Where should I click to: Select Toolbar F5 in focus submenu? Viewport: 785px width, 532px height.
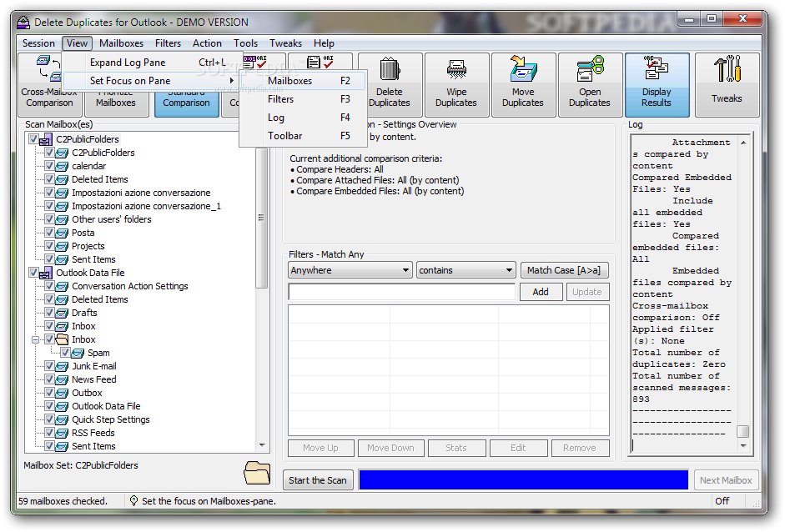[x=304, y=136]
